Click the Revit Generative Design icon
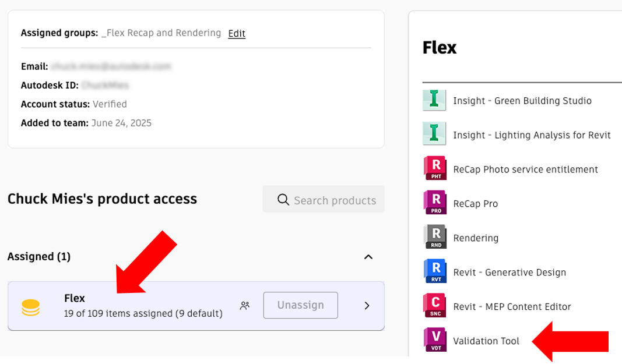Image resolution: width=622 pixels, height=364 pixels. point(435,271)
